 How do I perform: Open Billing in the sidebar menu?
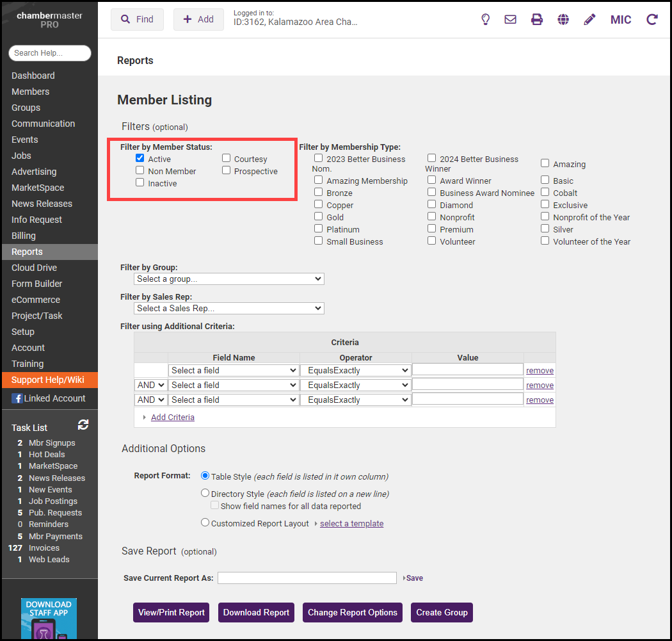pos(24,236)
